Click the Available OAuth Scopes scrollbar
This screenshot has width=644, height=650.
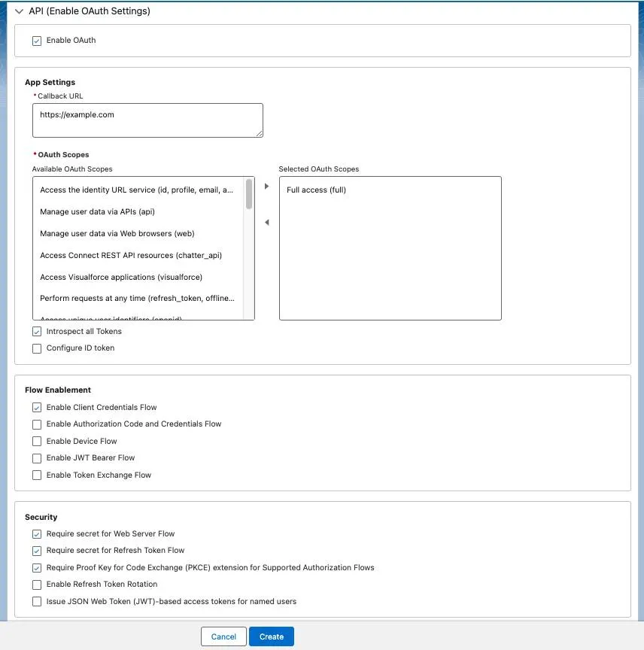(x=249, y=194)
